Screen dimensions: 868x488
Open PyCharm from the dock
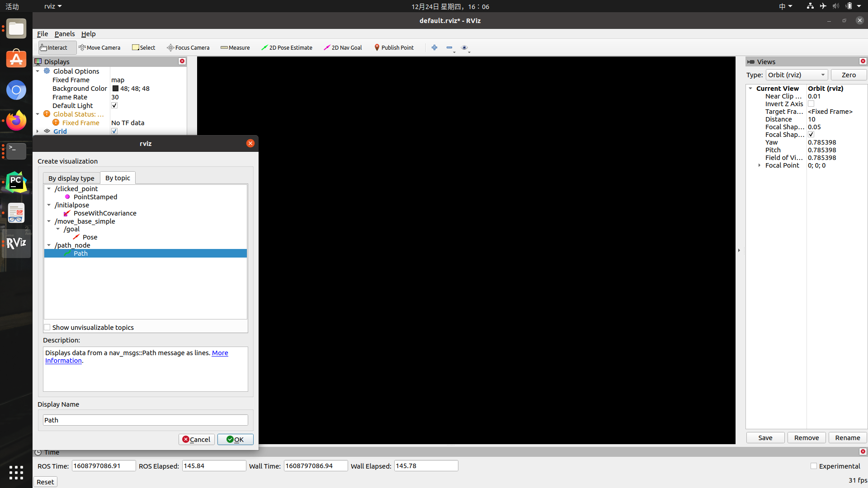tap(16, 182)
